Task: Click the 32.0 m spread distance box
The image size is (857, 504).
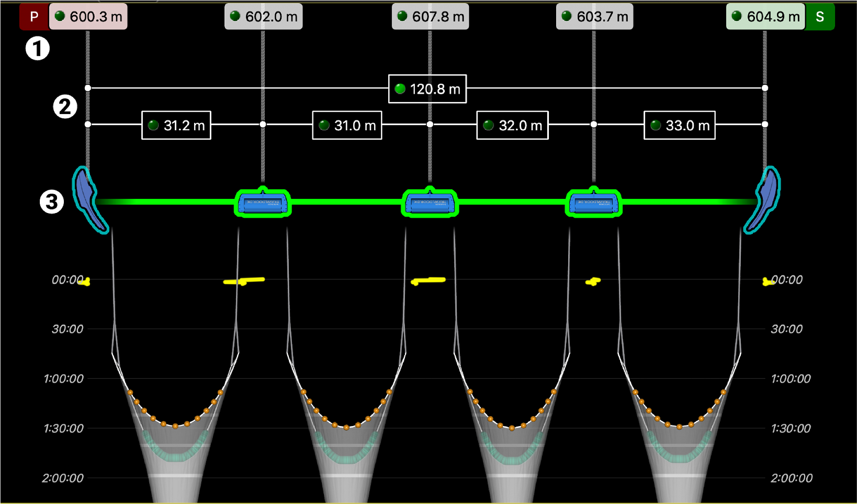Action: (x=512, y=126)
